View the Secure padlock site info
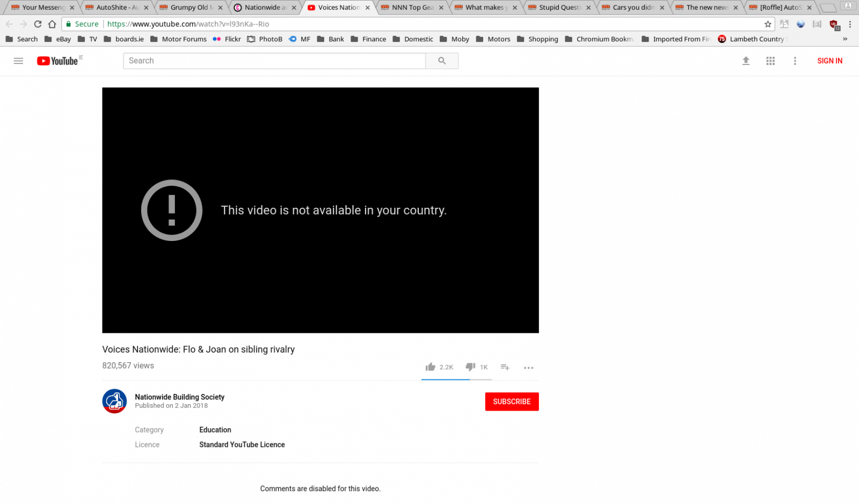 82,24
